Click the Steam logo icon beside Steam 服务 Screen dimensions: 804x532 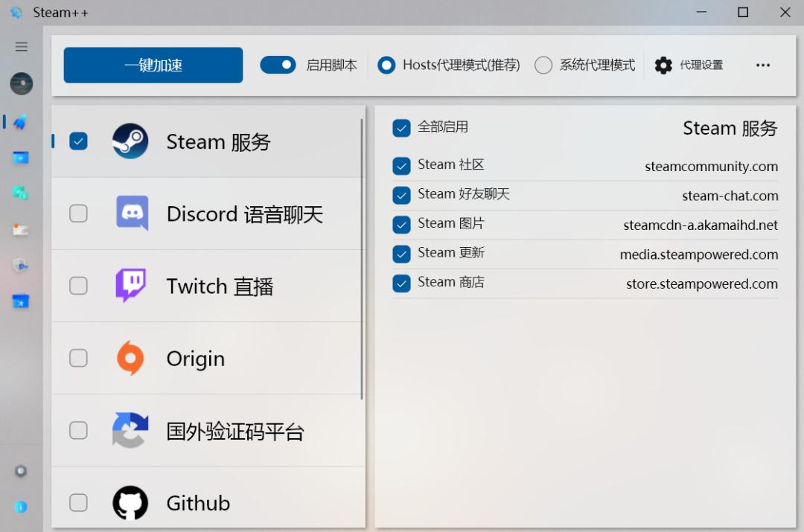coord(130,141)
